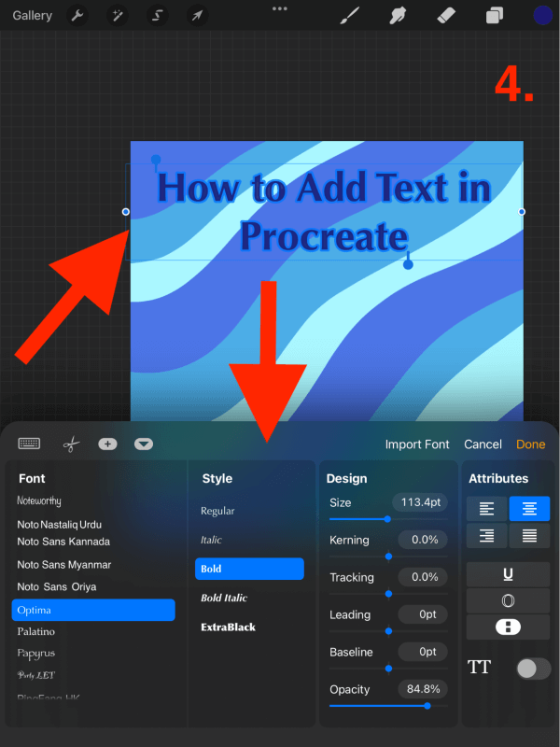Choose the Noto Sans Kannada font
Image resolution: width=560 pixels, height=747 pixels.
click(63, 542)
